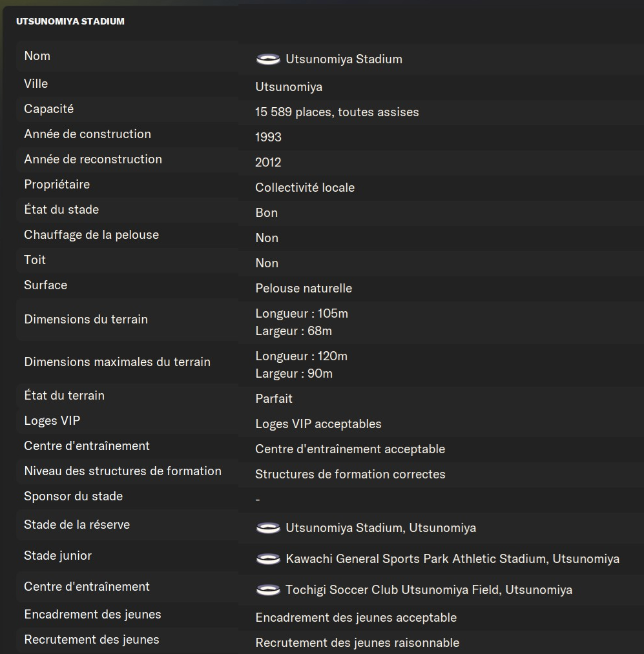Click the stadium icon in Stade junior row
Viewport: 644px width, 654px height.
tap(267, 559)
